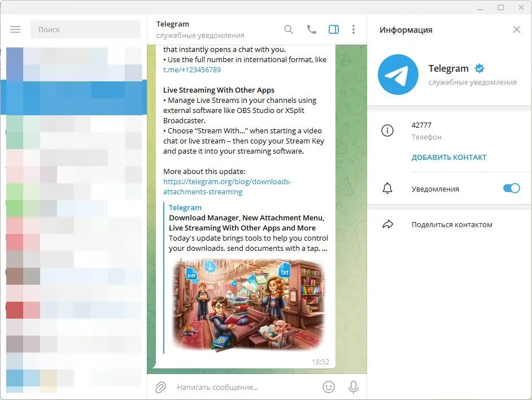Screen dimensions: 532x400
Task: Record a voice message
Action: point(354,387)
